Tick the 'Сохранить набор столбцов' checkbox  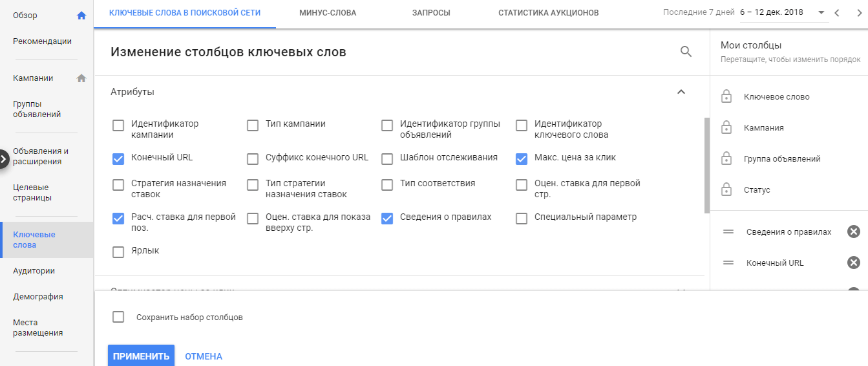coord(118,317)
